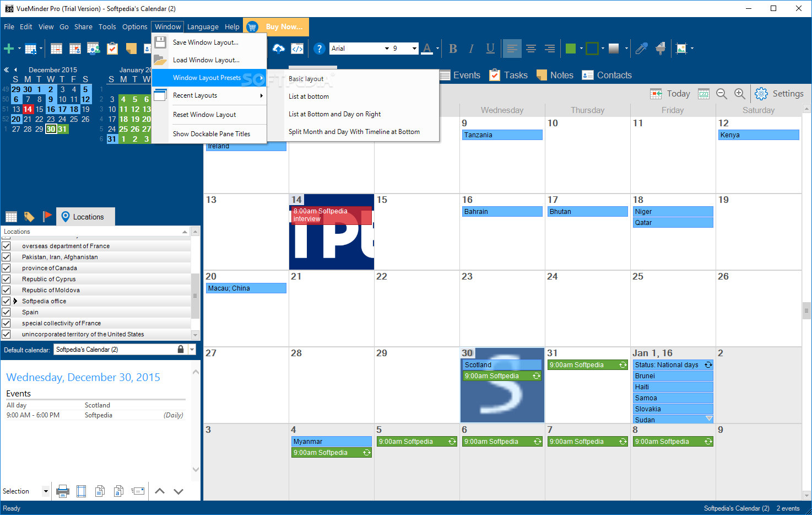Click the dark green border color swatch
This screenshot has height=515, width=812.
pyautogui.click(x=592, y=49)
